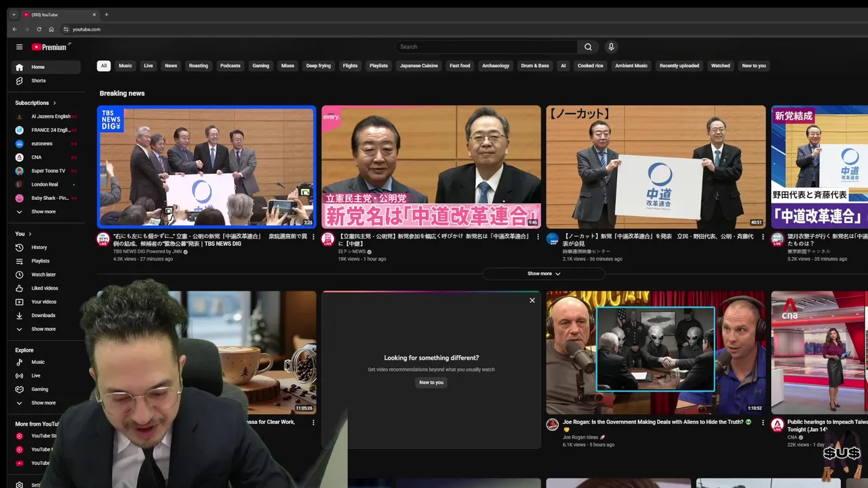The width and height of the screenshot is (868, 488).
Task: Close the YouTube browser tab
Action: [94, 14]
